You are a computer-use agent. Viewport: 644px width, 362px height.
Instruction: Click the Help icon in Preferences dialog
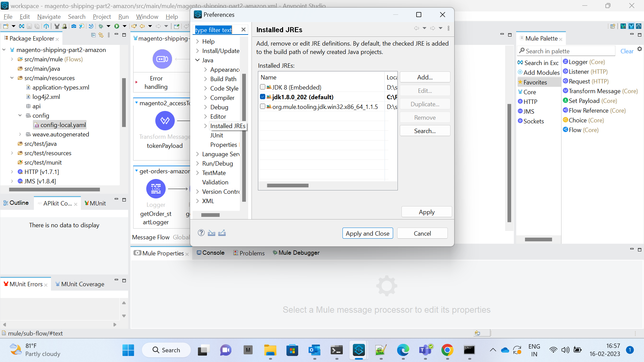pos(201,233)
